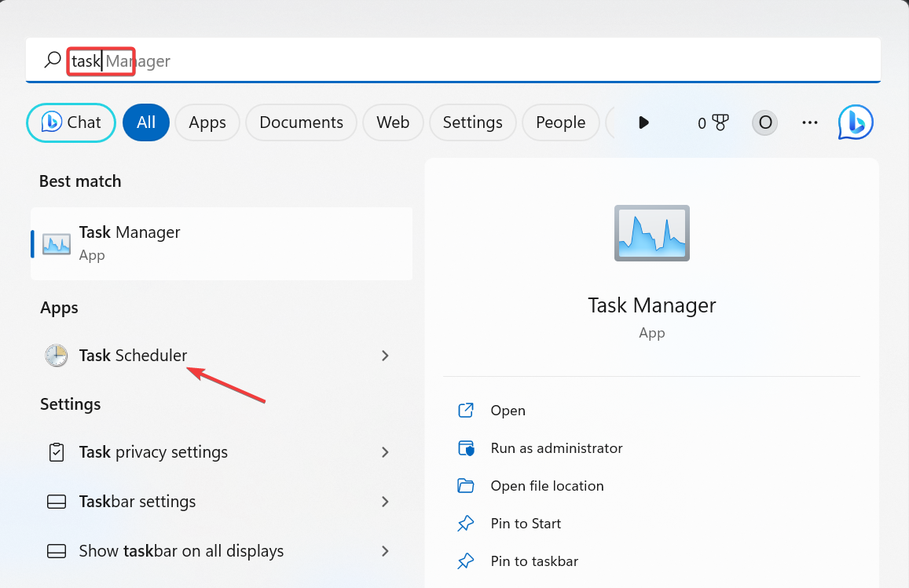
Task: Open Taskbar settings result
Action: click(x=222, y=501)
